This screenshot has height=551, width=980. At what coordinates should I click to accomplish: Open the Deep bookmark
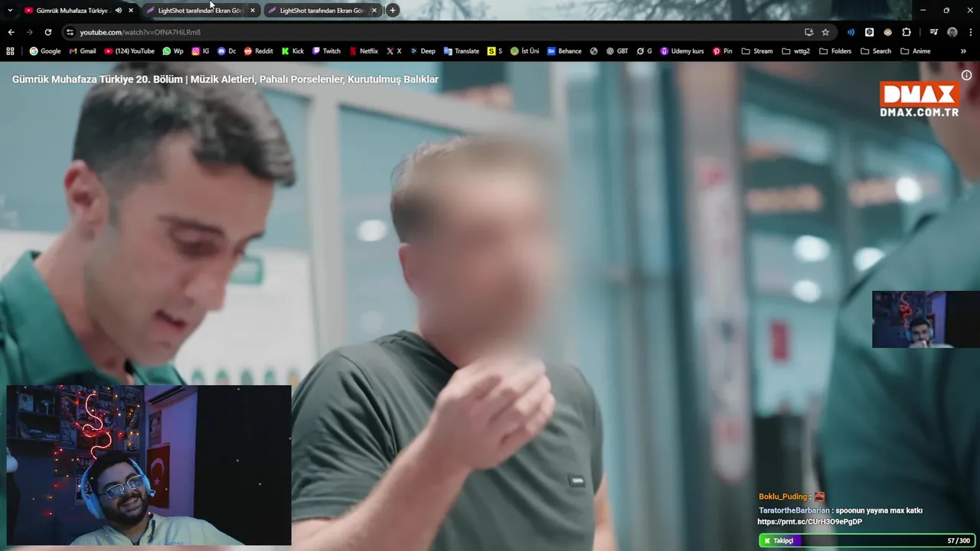point(423,51)
